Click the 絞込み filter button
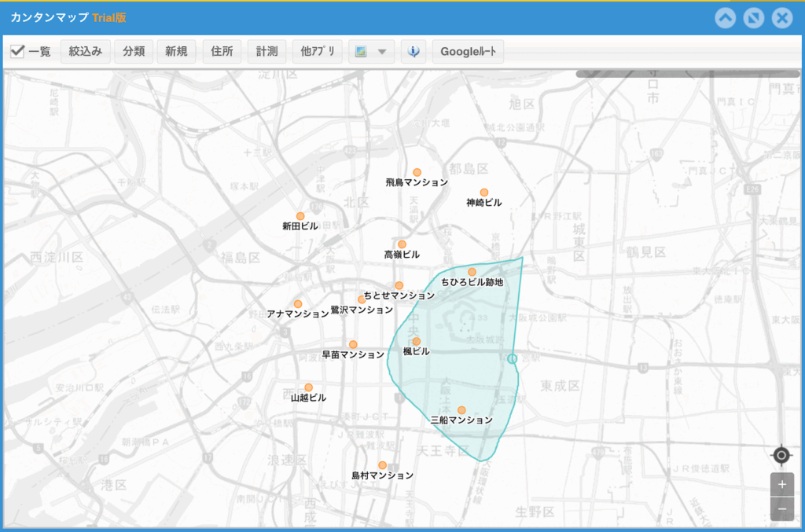The image size is (805, 532). 86,52
